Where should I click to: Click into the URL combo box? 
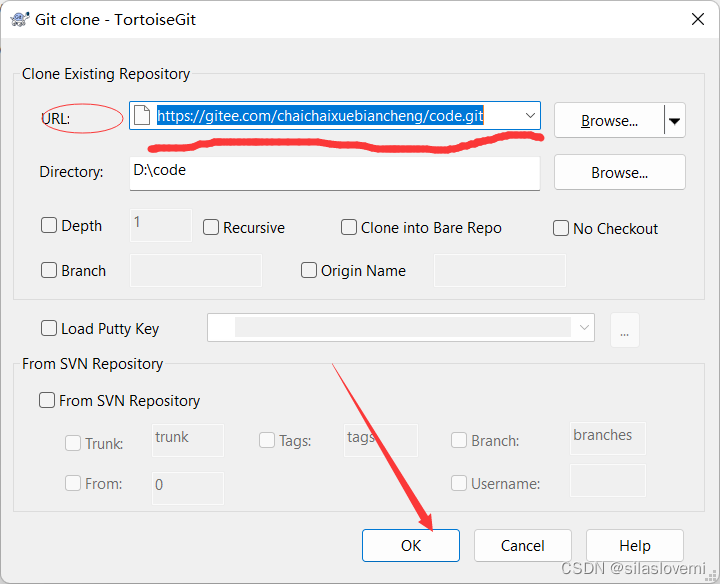coord(335,116)
